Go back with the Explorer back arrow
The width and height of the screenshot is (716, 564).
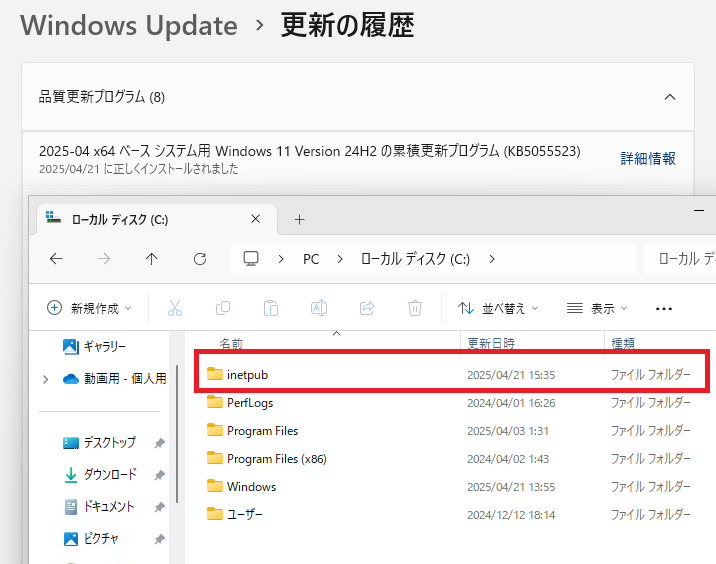[x=56, y=259]
